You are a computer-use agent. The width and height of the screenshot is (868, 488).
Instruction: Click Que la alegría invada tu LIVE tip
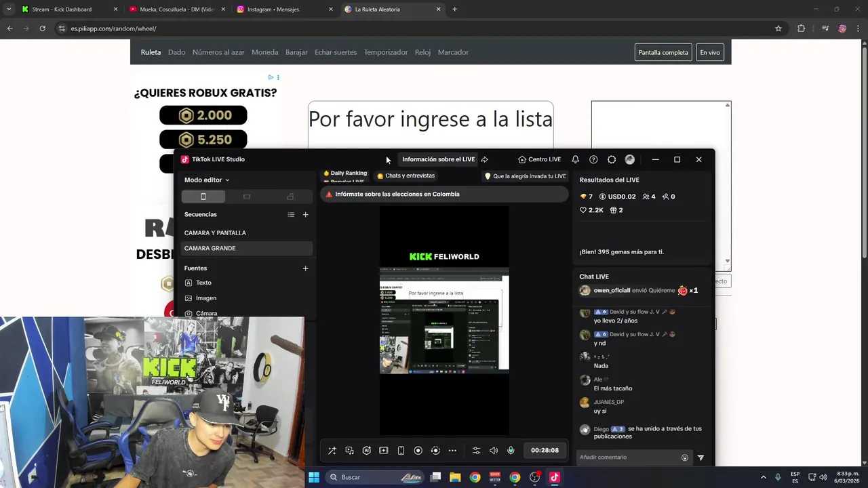tap(525, 176)
